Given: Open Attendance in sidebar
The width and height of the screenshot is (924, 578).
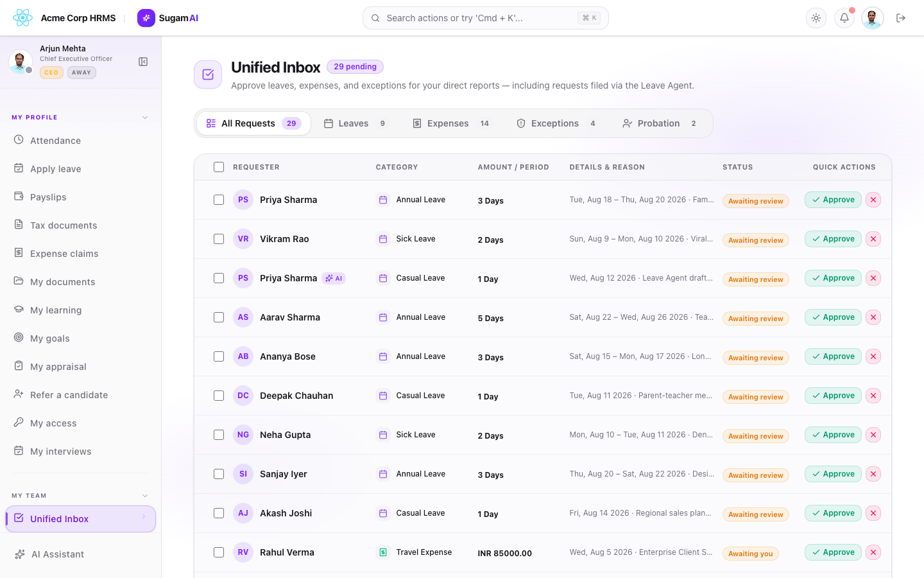Looking at the screenshot, I should tap(81, 141).
